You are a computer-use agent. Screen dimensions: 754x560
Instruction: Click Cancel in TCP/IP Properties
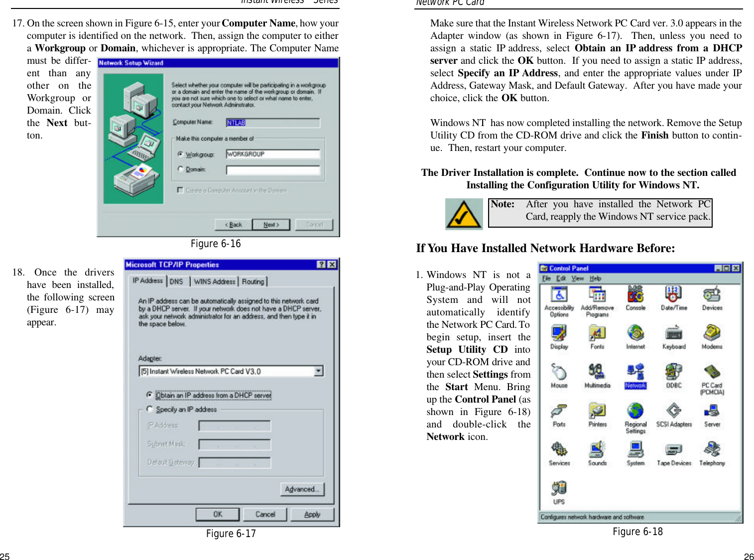(x=265, y=514)
